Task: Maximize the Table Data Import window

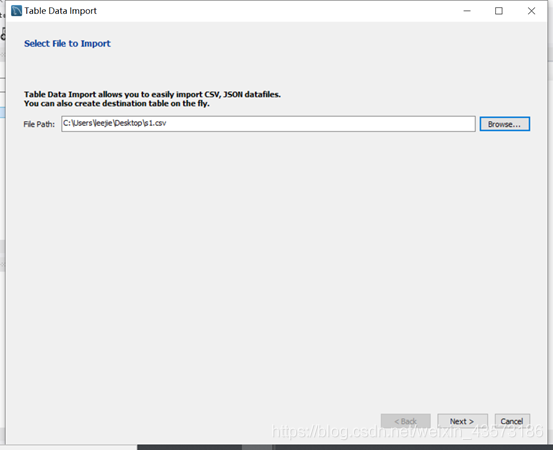Action: (499, 11)
